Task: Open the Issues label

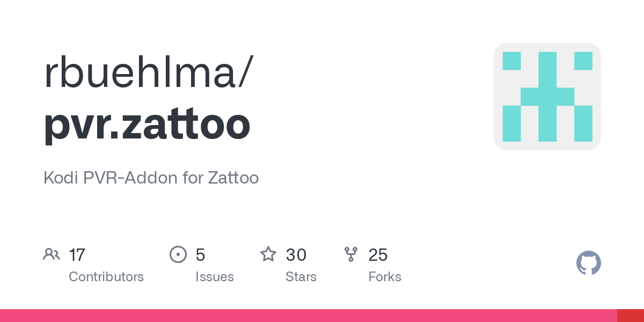Action: click(x=215, y=277)
